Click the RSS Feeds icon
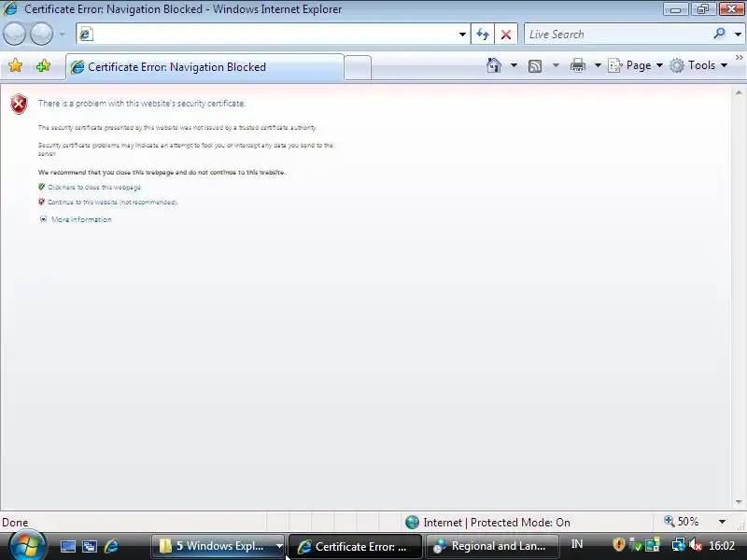 (535, 65)
